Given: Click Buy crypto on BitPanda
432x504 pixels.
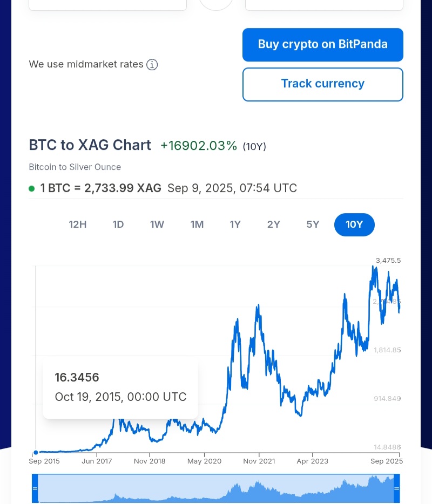Looking at the screenshot, I should [x=322, y=45].
